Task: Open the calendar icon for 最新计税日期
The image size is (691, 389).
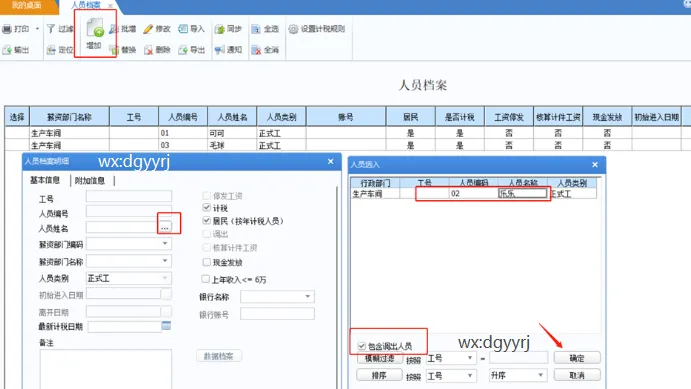Action: coord(166,326)
